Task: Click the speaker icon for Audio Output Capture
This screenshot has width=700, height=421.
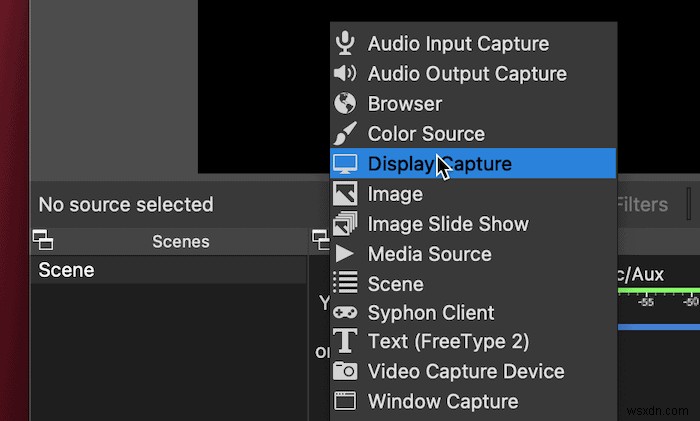Action: point(345,73)
